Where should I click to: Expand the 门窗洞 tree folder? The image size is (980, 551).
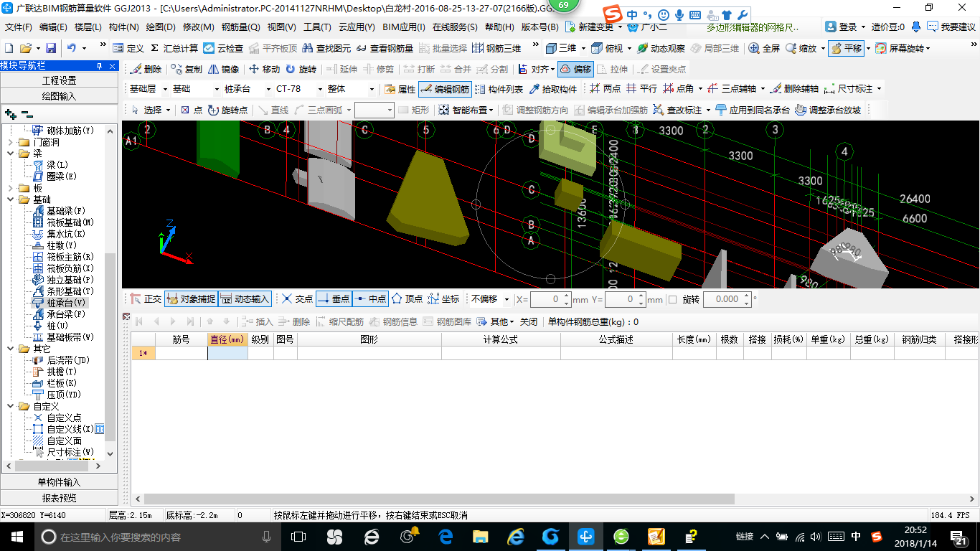[x=10, y=142]
